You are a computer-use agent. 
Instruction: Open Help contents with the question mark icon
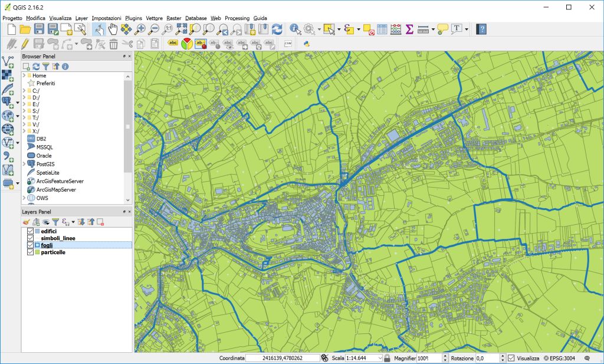tap(481, 29)
